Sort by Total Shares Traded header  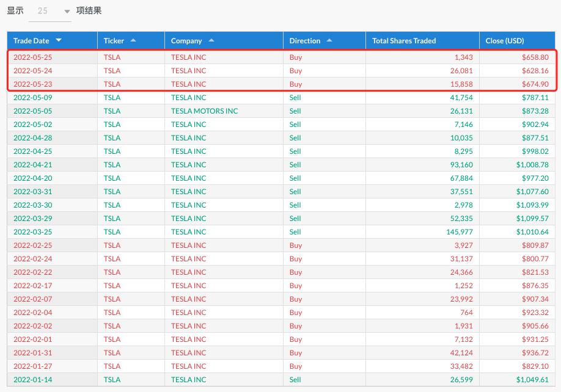(x=404, y=41)
